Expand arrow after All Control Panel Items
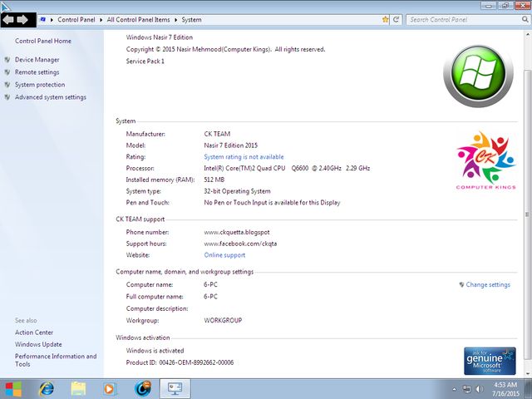532x399 pixels. click(x=175, y=20)
